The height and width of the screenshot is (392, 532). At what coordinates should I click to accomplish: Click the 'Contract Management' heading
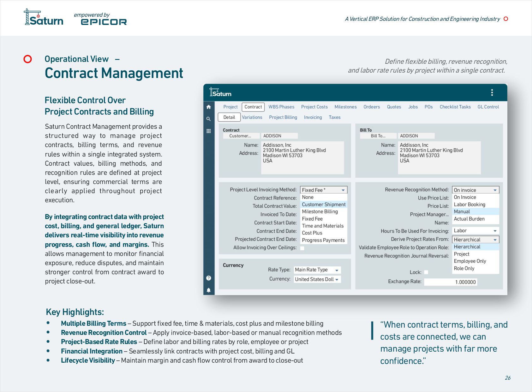(x=114, y=73)
